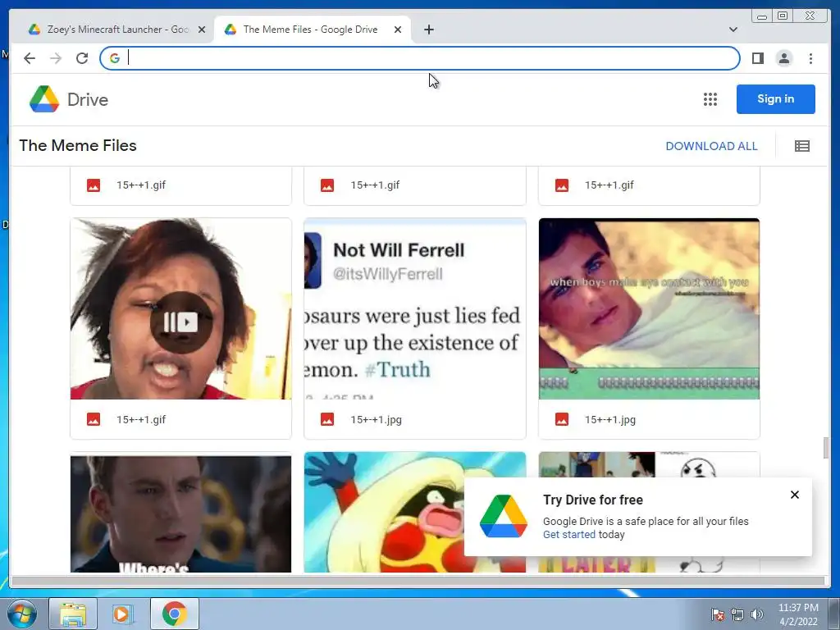Click the forward navigation arrow
Screen dimensions: 840x630
[56, 58]
